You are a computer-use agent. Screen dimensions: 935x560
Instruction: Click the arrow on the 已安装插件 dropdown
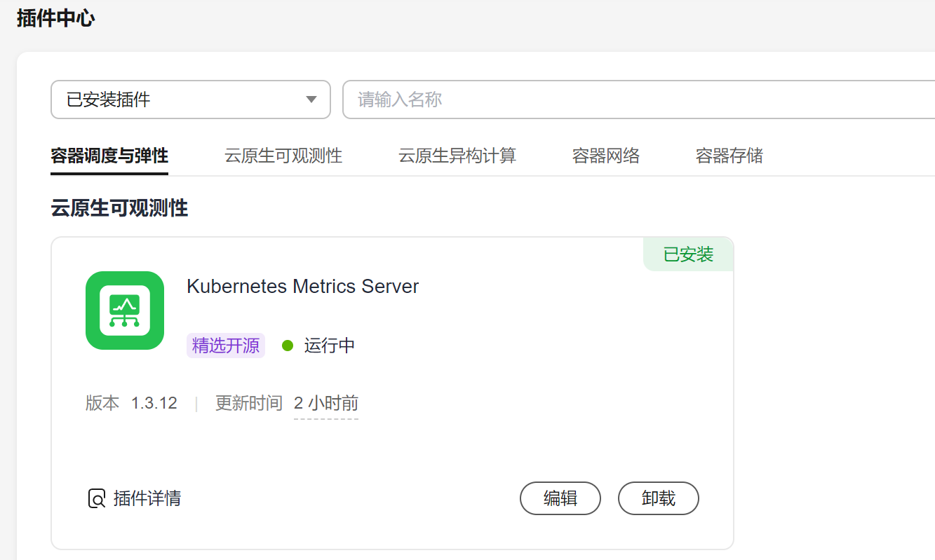312,100
